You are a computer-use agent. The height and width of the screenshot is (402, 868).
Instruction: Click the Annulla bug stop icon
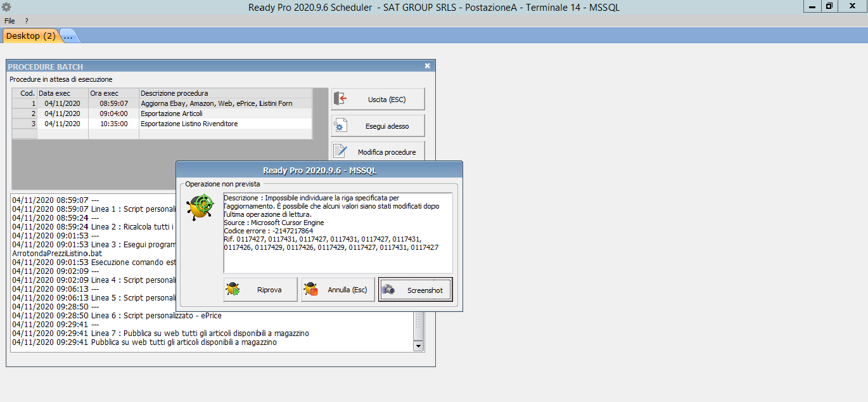310,290
